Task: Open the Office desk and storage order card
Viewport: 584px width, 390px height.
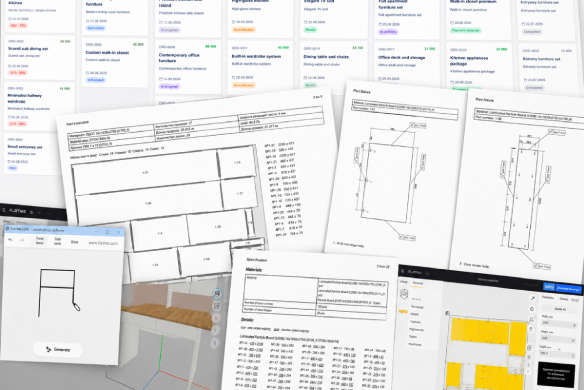Action: pyautogui.click(x=406, y=64)
